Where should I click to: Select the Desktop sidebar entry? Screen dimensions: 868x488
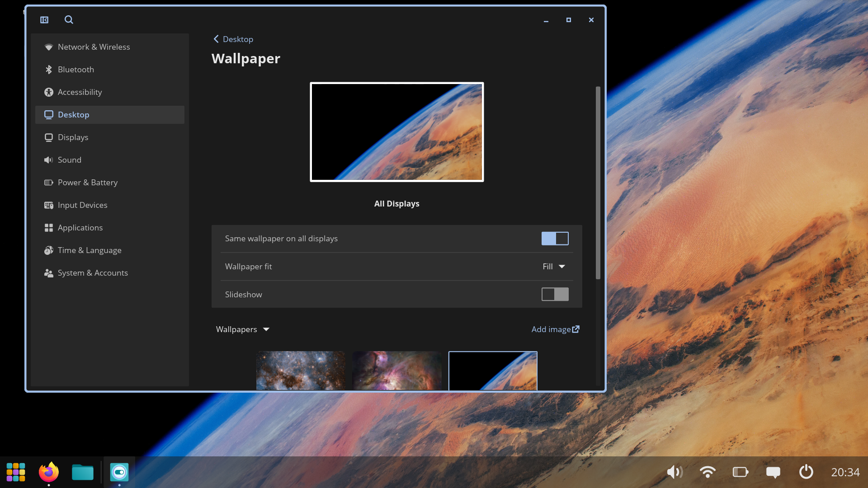pyautogui.click(x=110, y=115)
